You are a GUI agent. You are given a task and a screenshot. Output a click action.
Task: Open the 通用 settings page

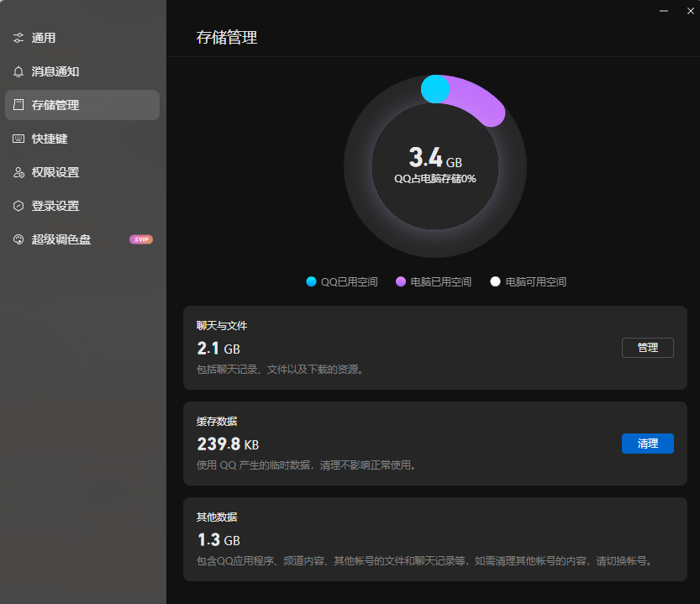pyautogui.click(x=82, y=38)
